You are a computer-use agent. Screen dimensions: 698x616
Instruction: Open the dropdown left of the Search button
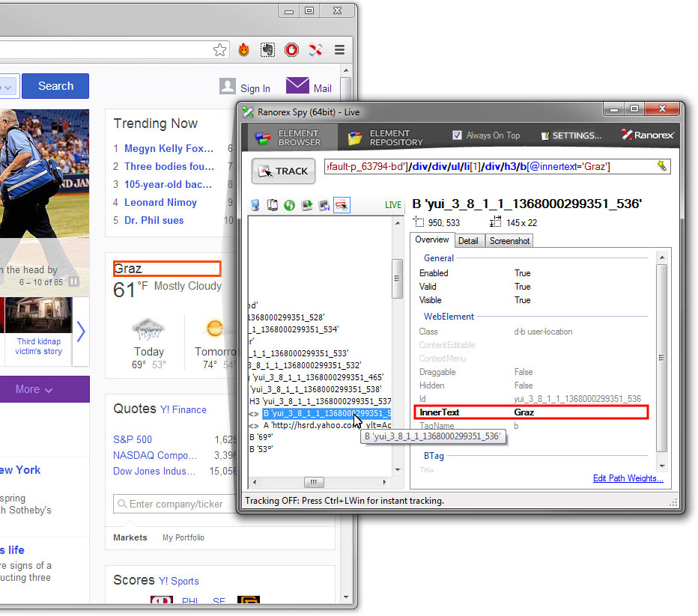click(x=9, y=86)
